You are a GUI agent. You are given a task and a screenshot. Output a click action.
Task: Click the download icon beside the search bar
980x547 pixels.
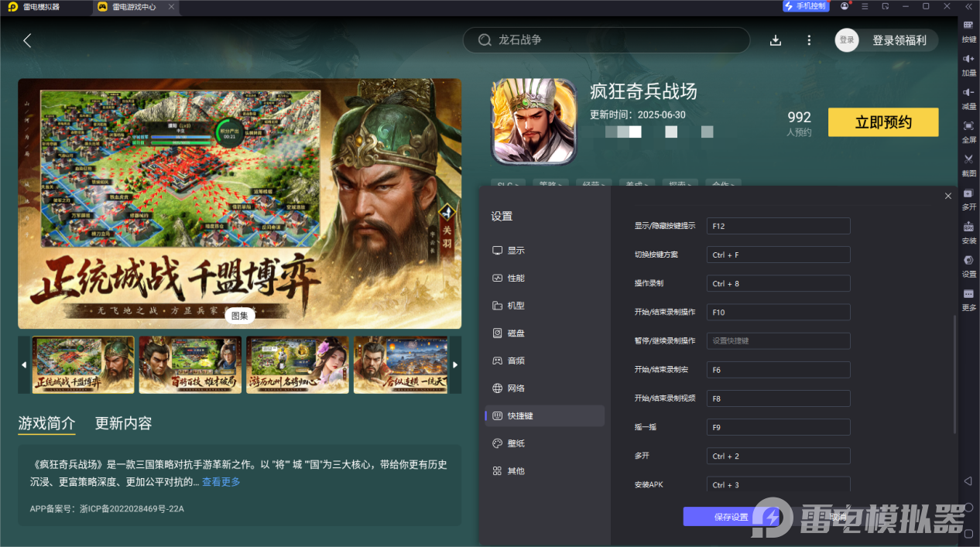[x=775, y=40]
